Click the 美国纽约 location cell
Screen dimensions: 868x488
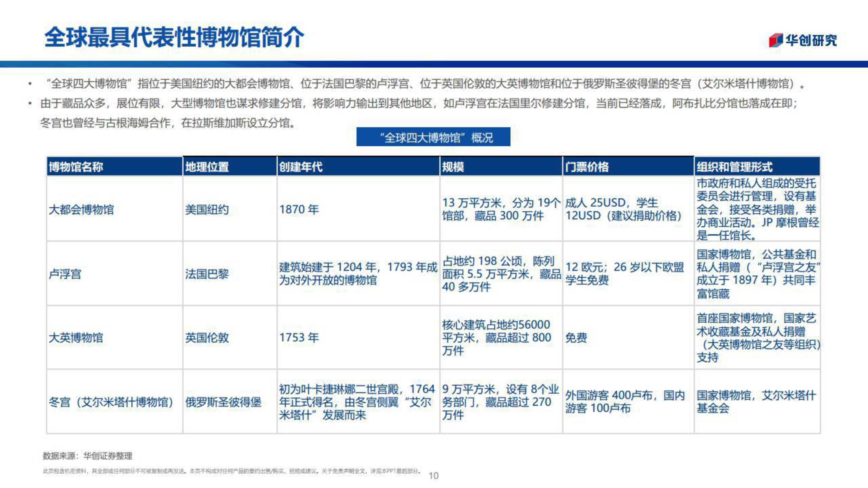pos(230,209)
